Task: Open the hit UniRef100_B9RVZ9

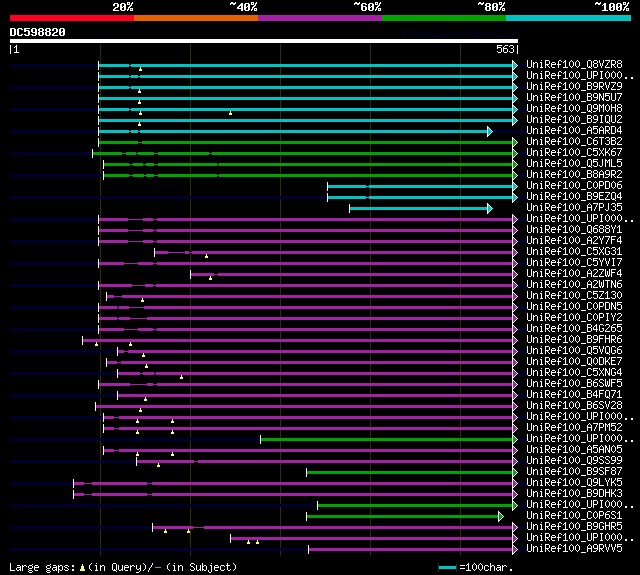Action: pos(574,87)
